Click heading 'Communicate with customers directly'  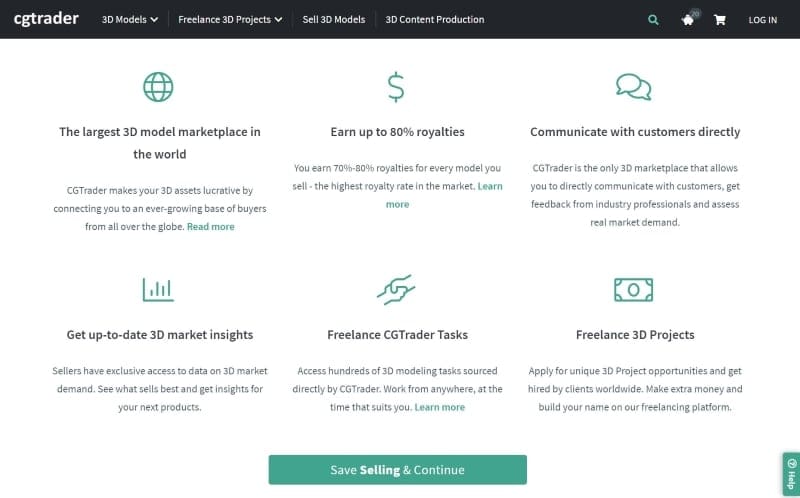[x=635, y=132]
